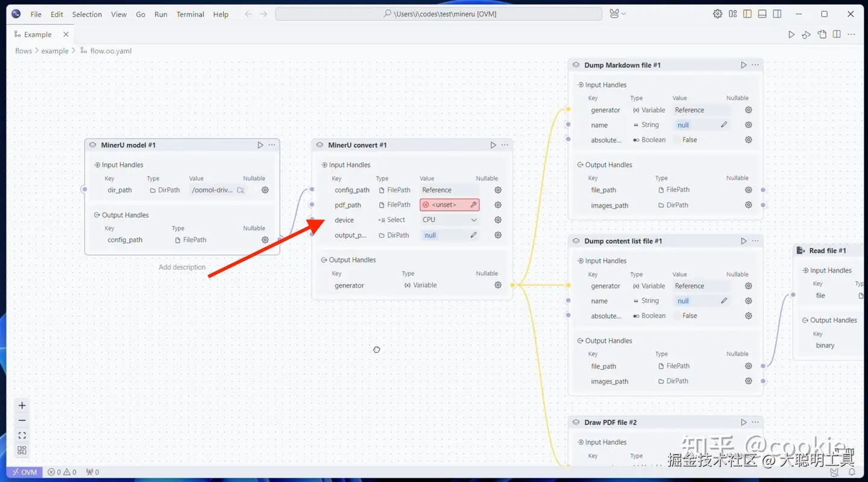Open the copilot dropdown beside the search bar
868x482 pixels.
pos(618,14)
